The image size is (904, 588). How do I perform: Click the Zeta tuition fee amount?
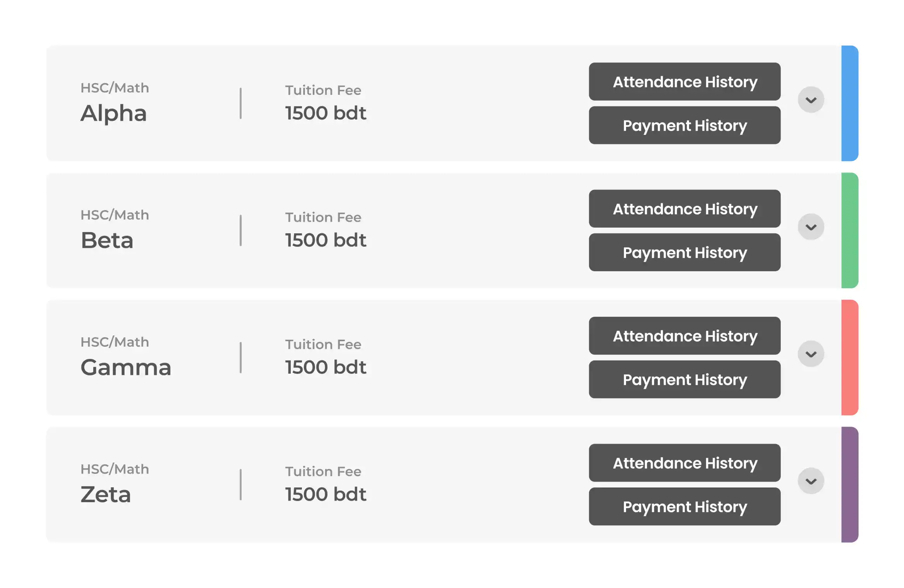click(325, 494)
